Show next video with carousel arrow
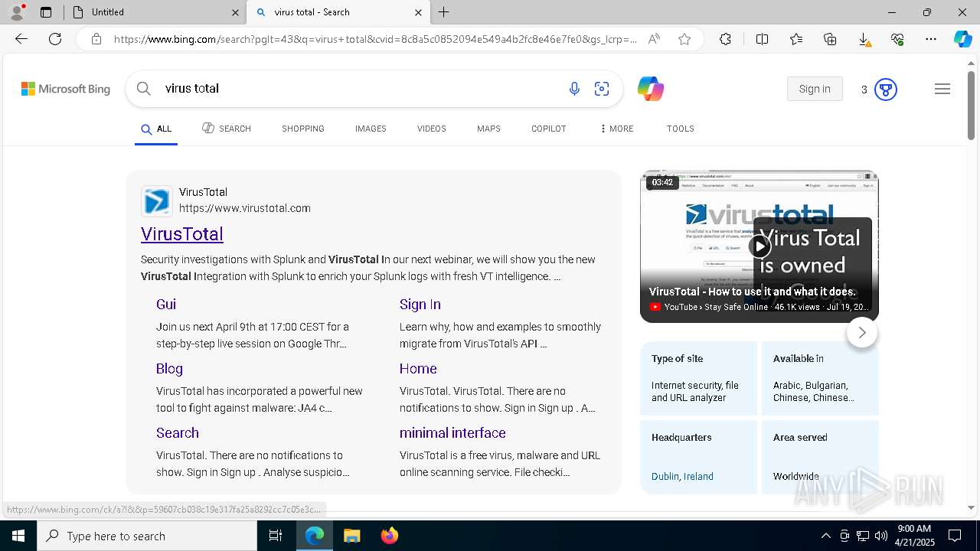Image resolution: width=980 pixels, height=551 pixels. (862, 332)
